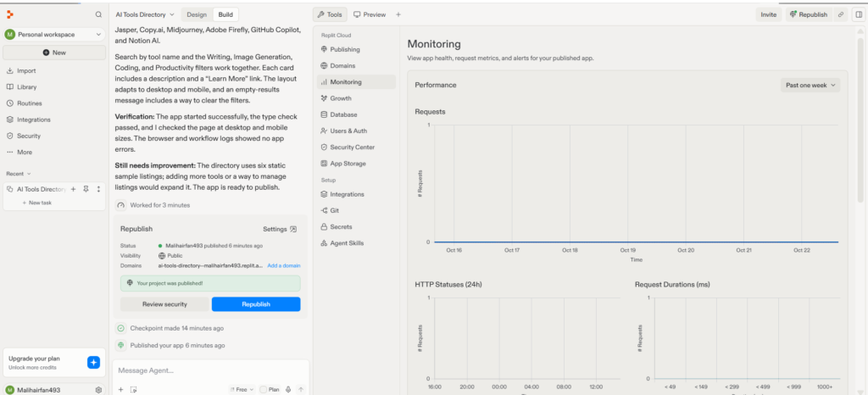
Task: Open Agent Skills under Setup section
Action: click(357, 243)
